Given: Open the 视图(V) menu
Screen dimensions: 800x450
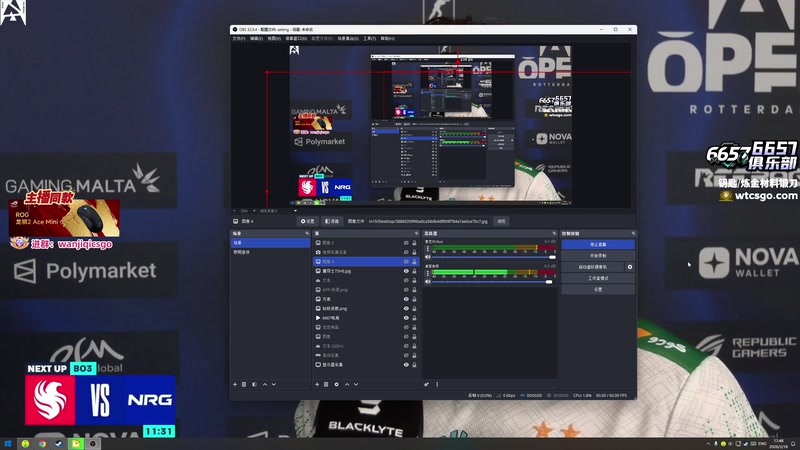Looking at the screenshot, I should click(274, 39).
